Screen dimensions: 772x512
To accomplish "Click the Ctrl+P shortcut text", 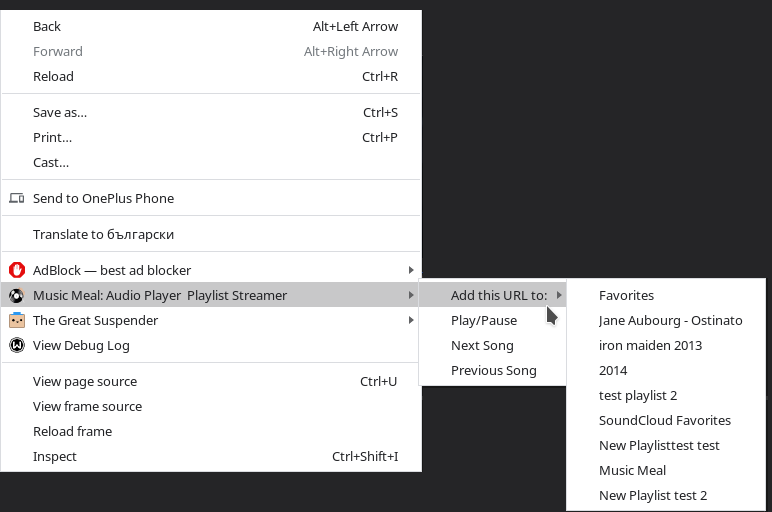I will point(380,137).
